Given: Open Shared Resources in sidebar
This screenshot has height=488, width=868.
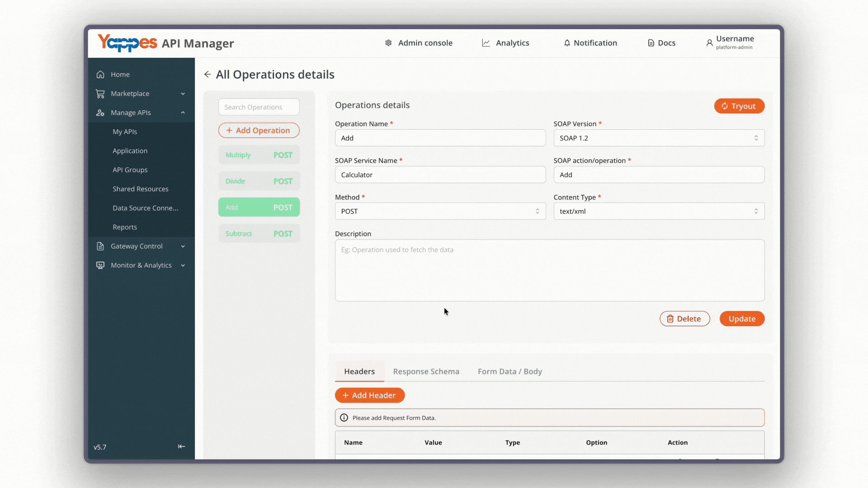Looking at the screenshot, I should pyautogui.click(x=141, y=189).
